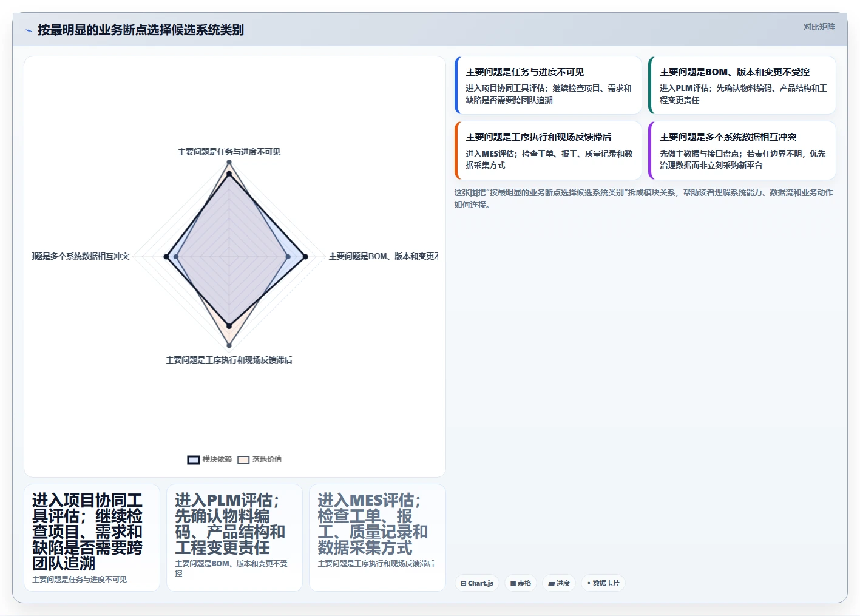Click the header icon beside the title
860x616 pixels.
(29, 30)
